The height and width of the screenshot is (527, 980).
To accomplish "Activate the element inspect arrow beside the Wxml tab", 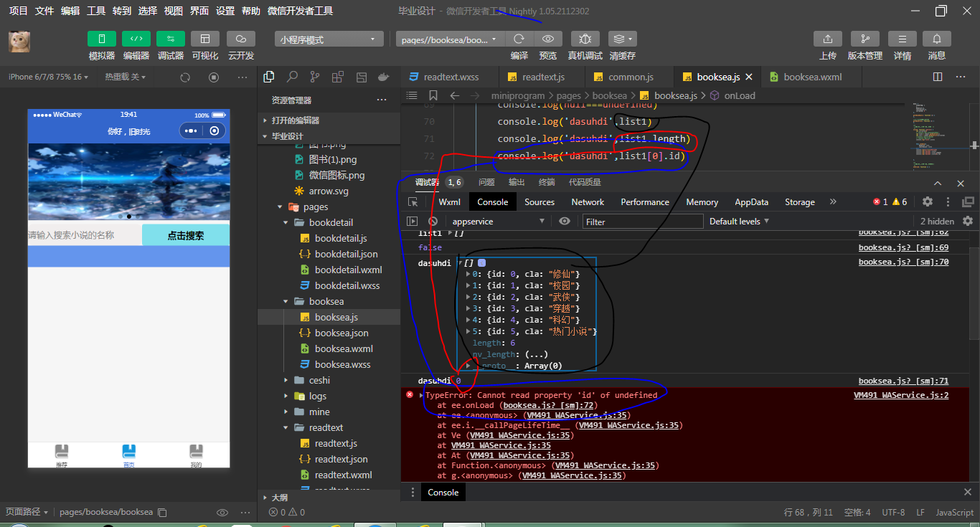I will pyautogui.click(x=413, y=202).
